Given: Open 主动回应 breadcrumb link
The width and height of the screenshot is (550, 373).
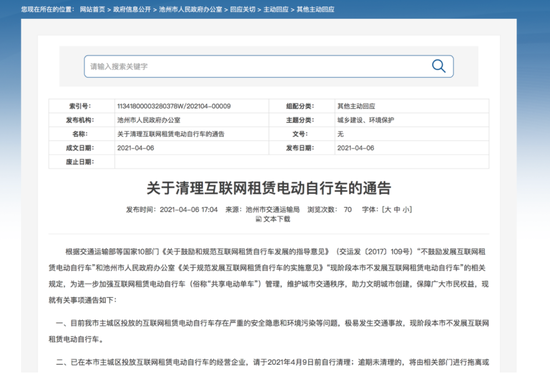Looking at the screenshot, I should click(276, 9).
